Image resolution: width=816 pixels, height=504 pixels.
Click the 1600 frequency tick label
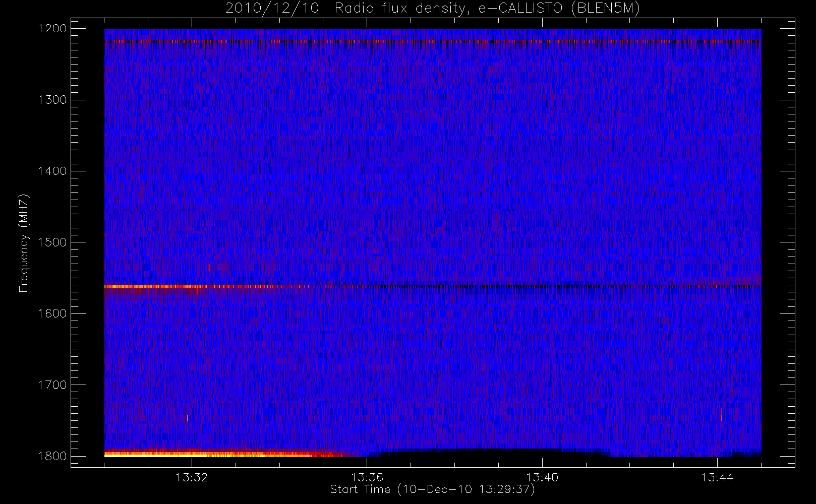point(52,313)
